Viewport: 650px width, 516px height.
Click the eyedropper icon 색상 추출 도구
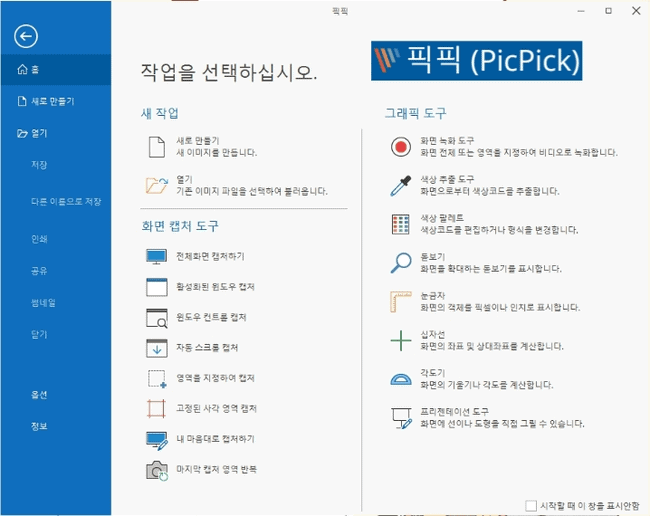401,186
